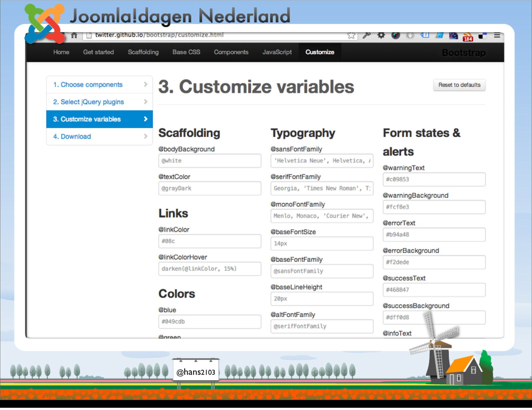Open the color wheel extension icon

396,35
